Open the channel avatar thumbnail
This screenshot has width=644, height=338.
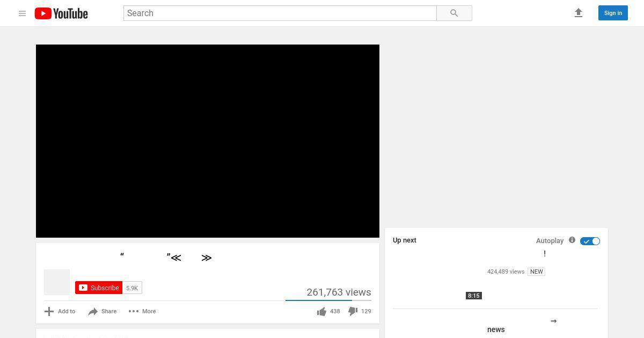tap(57, 282)
